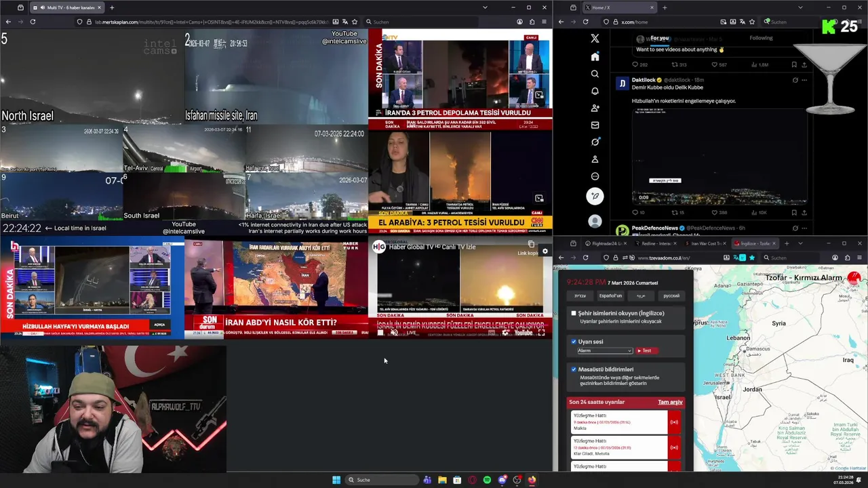Open Notifications bell in the X sidebar

[x=595, y=91]
